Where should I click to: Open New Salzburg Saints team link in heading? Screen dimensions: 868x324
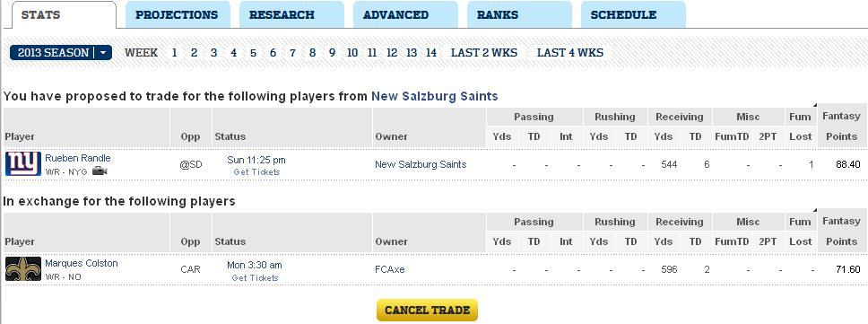tap(435, 96)
